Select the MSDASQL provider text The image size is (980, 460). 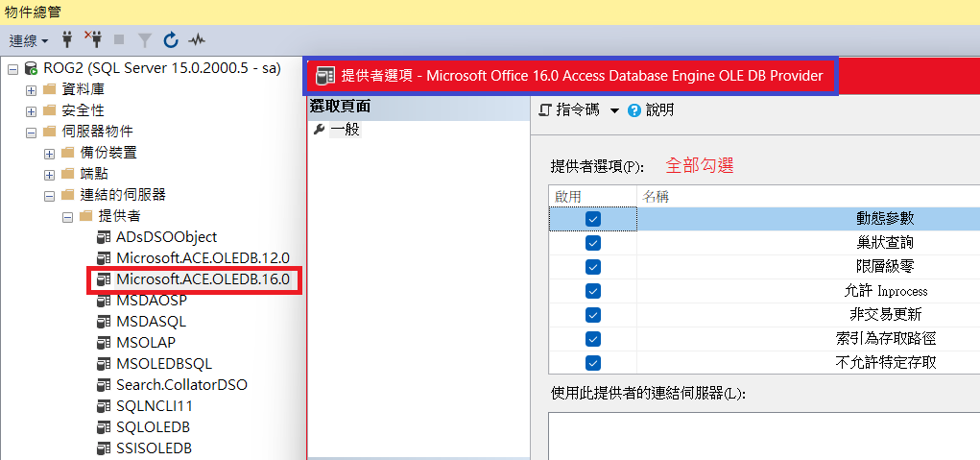[152, 322]
